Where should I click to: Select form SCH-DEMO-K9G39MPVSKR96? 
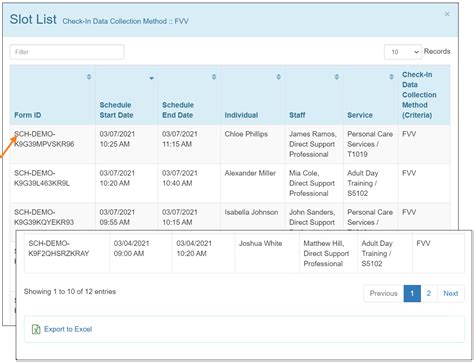pyautogui.click(x=44, y=139)
